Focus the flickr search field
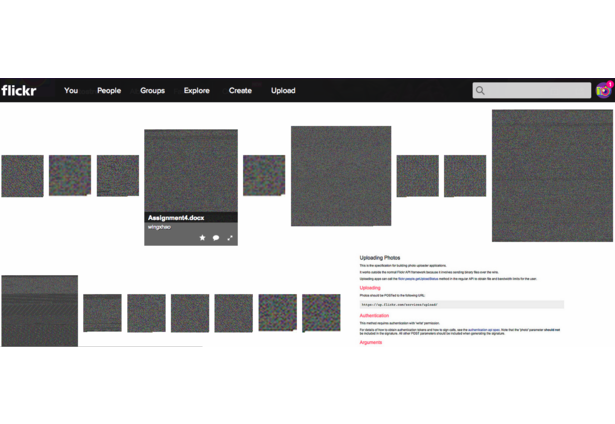This screenshot has width=615, height=424. click(x=531, y=91)
